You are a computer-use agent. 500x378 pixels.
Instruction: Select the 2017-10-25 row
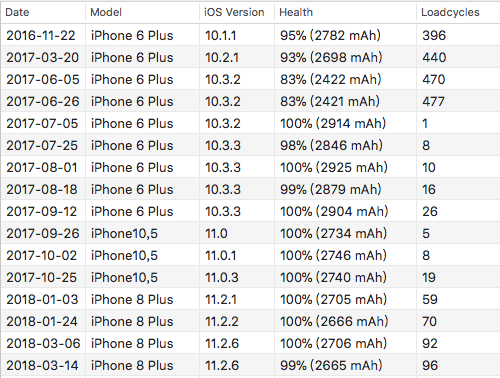[x=250, y=277]
